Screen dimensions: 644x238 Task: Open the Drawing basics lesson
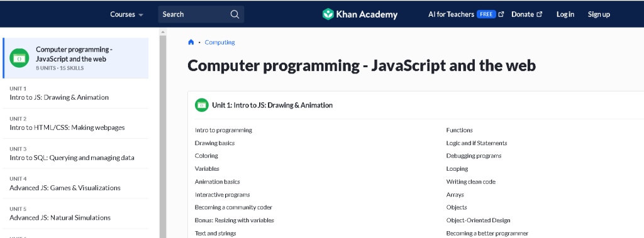coord(215,143)
